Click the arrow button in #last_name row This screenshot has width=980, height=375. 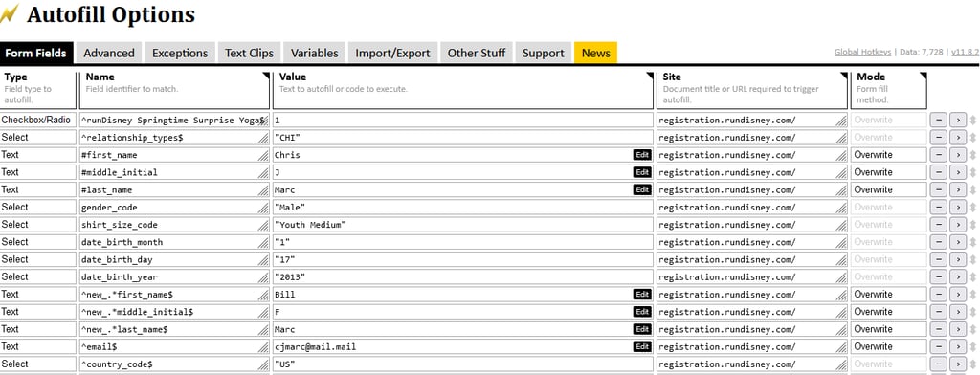click(957, 190)
